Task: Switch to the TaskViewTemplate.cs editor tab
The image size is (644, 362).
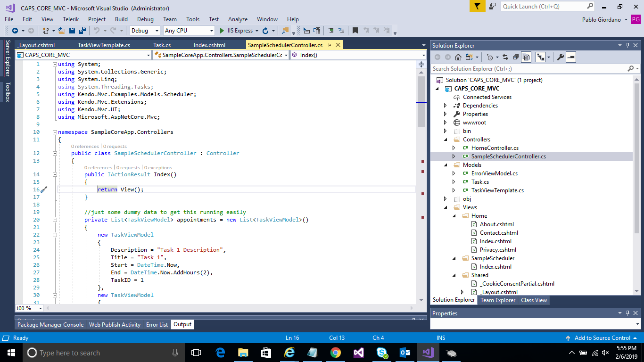Action: pos(104,45)
